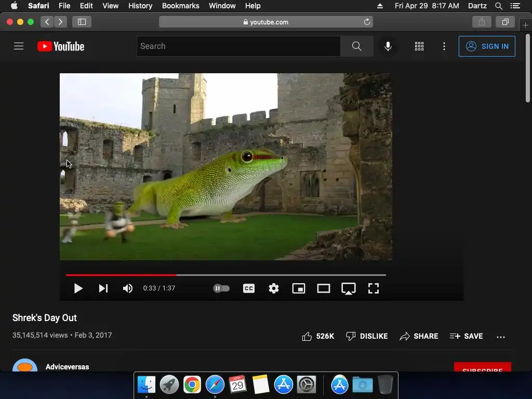The width and height of the screenshot is (532, 399).
Task: Share the video
Action: point(419,336)
